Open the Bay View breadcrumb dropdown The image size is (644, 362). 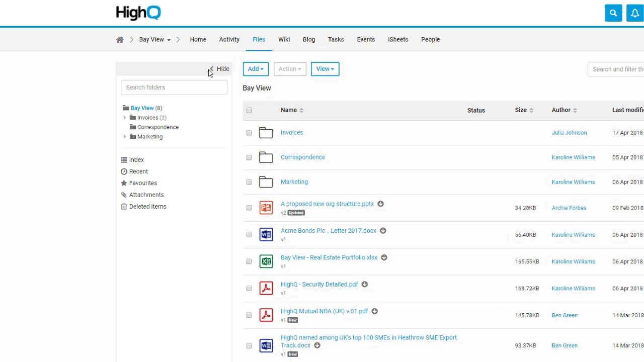(154, 40)
